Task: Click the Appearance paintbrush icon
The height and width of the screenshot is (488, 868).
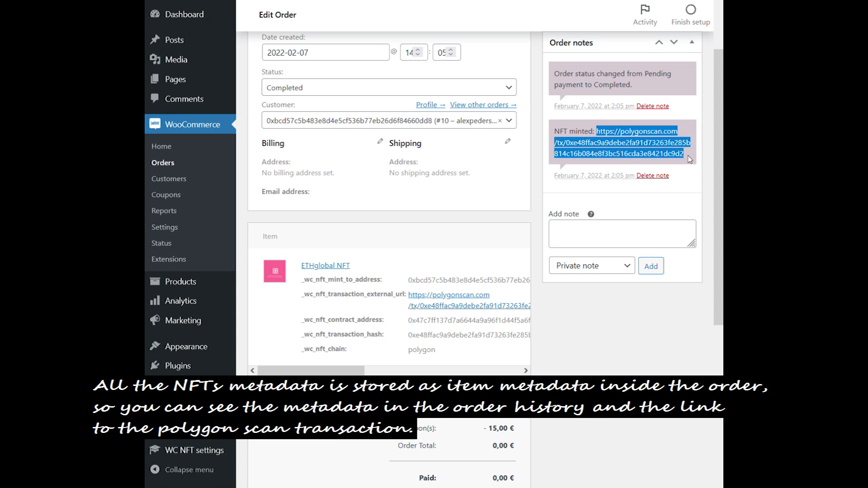Action: [155, 346]
